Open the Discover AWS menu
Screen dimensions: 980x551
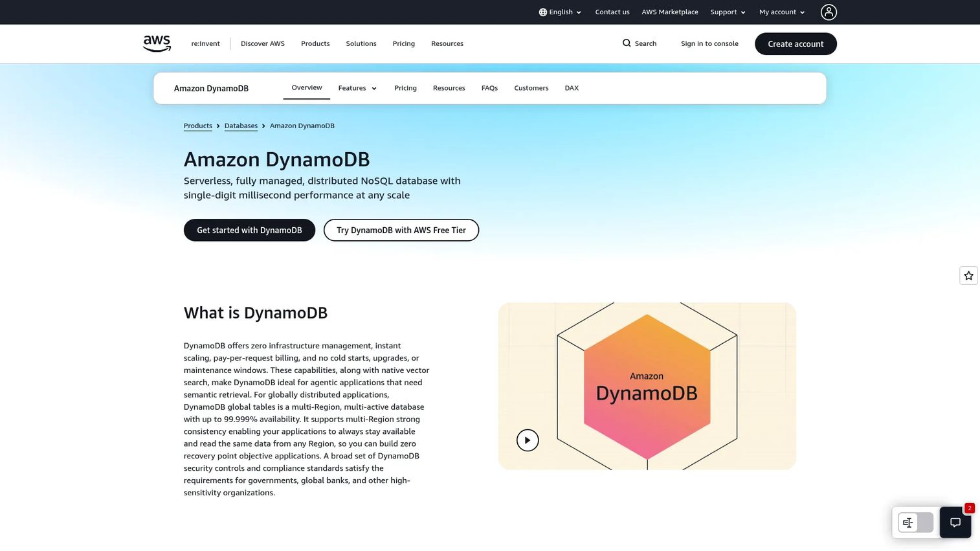263,44
